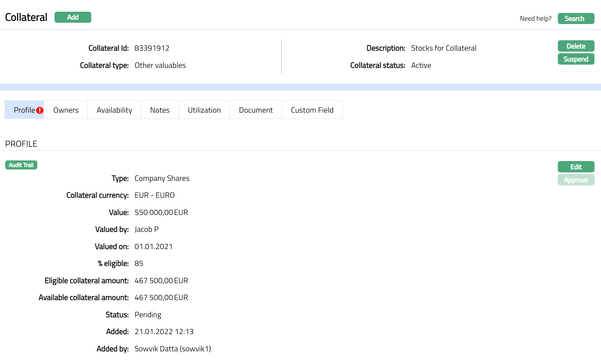
Task: Click the Need help? link
Action: pos(535,19)
